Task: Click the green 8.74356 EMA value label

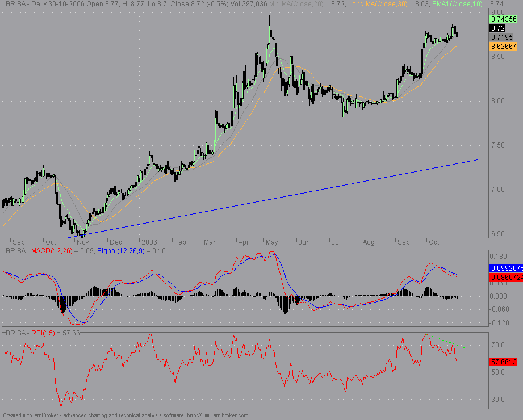Action: coord(503,19)
